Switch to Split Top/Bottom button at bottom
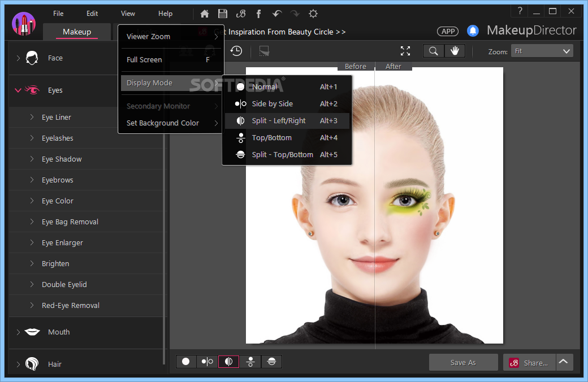 [271, 362]
